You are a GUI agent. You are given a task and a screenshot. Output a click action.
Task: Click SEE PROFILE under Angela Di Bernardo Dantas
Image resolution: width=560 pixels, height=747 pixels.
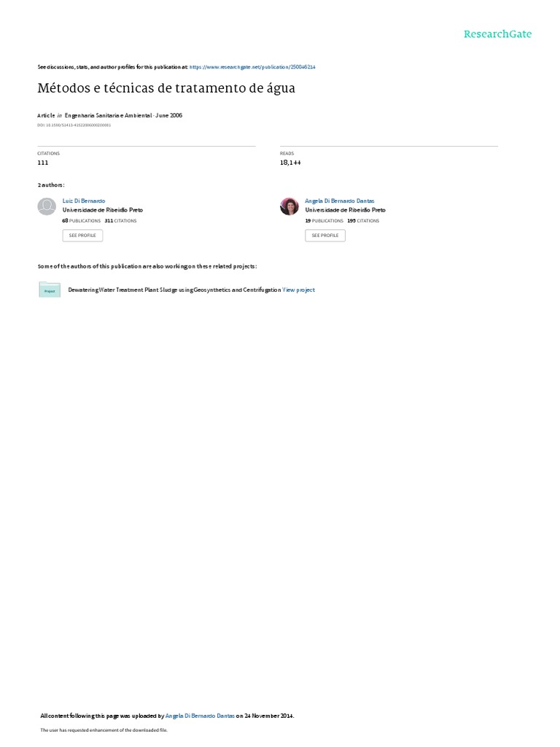(x=325, y=236)
